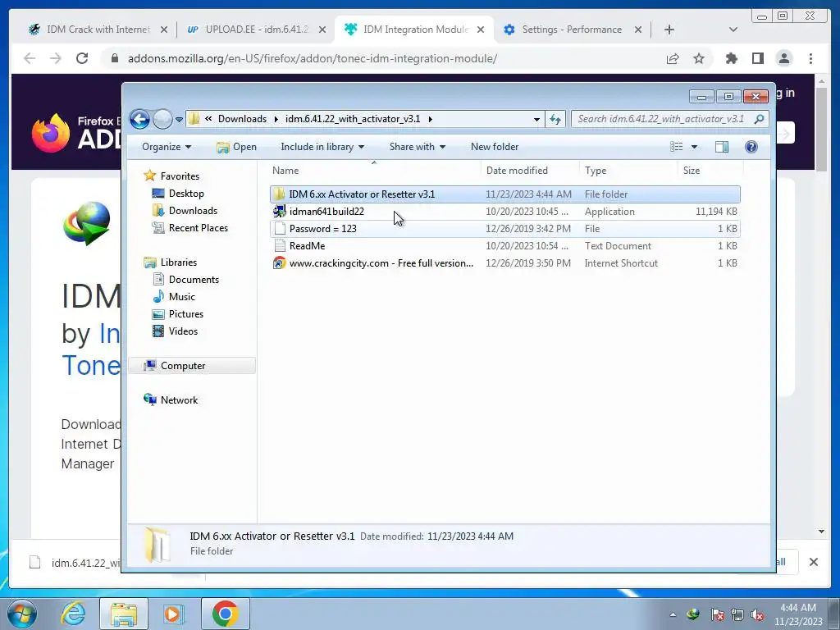The width and height of the screenshot is (840, 630).
Task: Open the Share with menu
Action: tap(418, 147)
